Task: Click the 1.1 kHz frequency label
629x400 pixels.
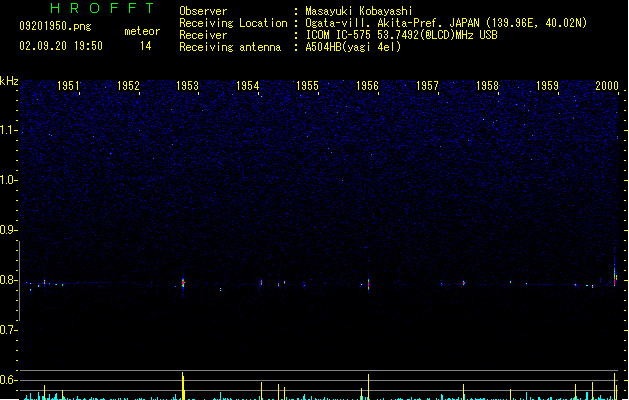Action: [x=9, y=130]
